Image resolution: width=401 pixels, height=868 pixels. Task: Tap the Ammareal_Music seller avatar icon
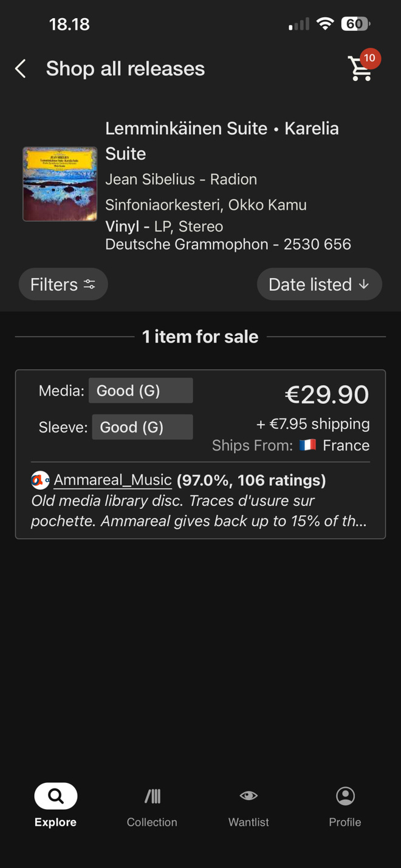[x=40, y=480]
